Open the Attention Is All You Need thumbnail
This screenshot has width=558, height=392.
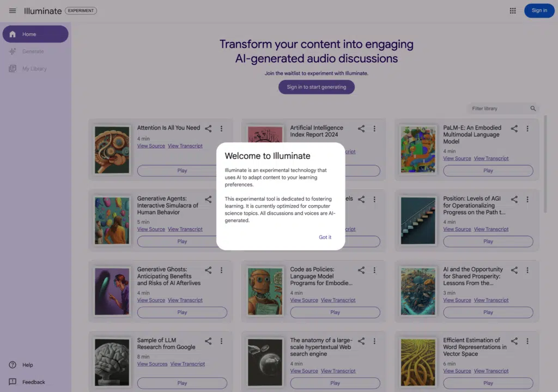112,150
